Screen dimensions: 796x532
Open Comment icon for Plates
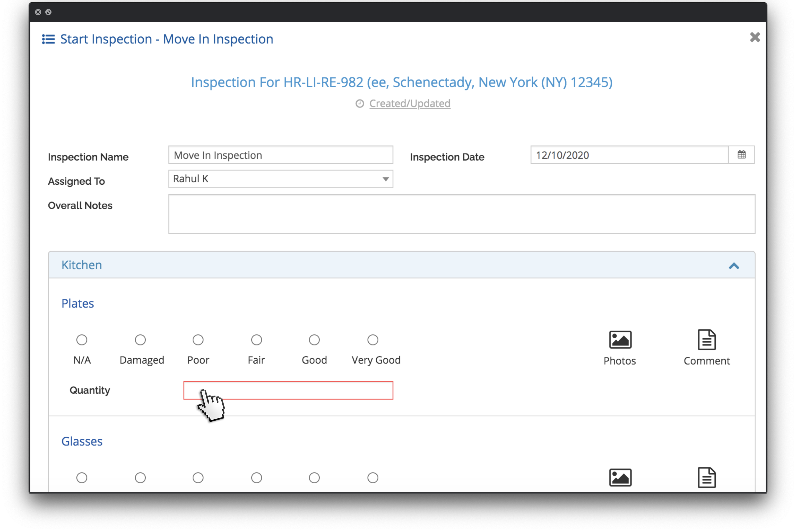[x=707, y=340]
